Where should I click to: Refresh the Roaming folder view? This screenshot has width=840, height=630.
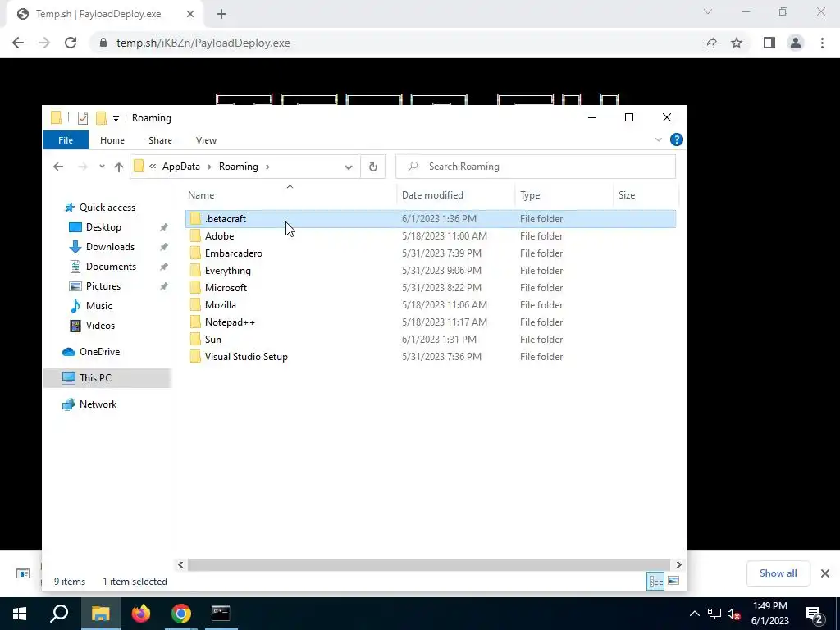373,167
